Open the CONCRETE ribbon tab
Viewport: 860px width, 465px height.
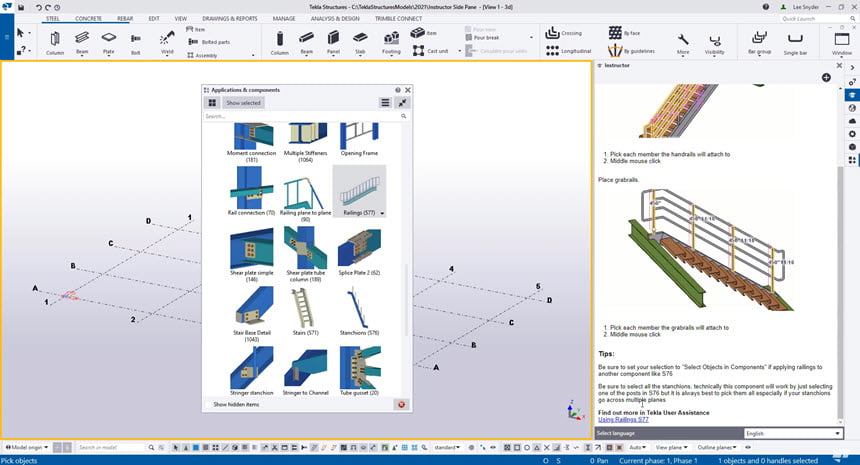click(x=88, y=19)
